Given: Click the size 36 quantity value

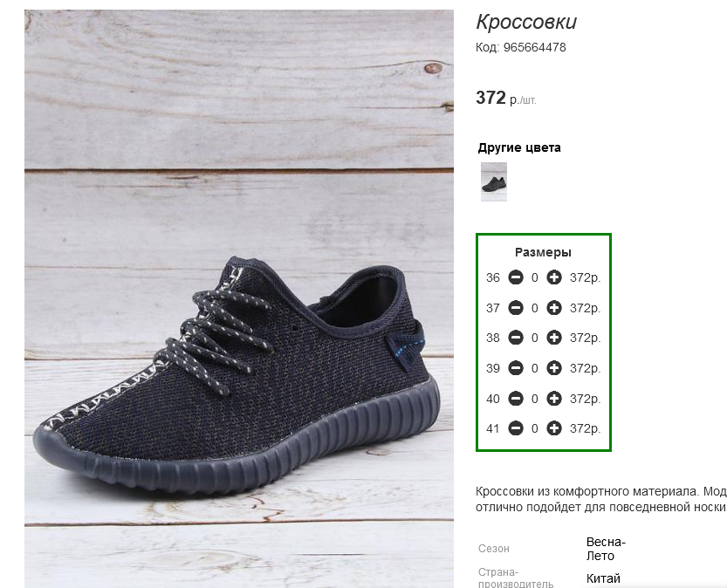Looking at the screenshot, I should [x=535, y=277].
